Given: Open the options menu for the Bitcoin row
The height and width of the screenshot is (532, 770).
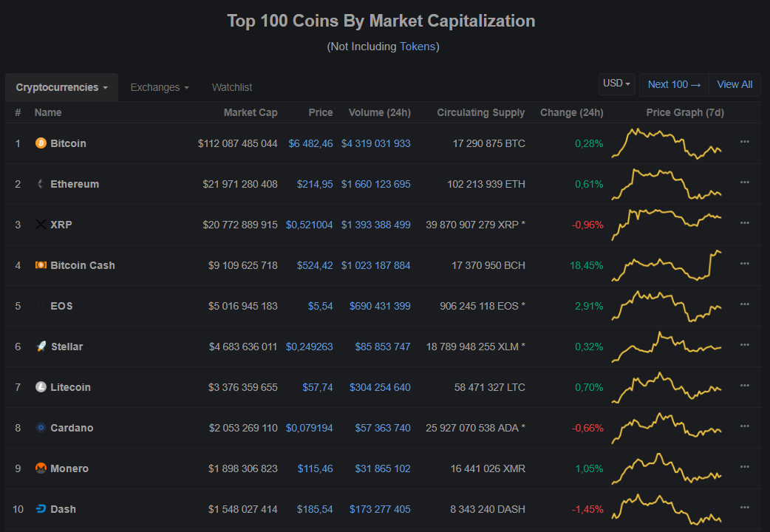Looking at the screenshot, I should [744, 140].
